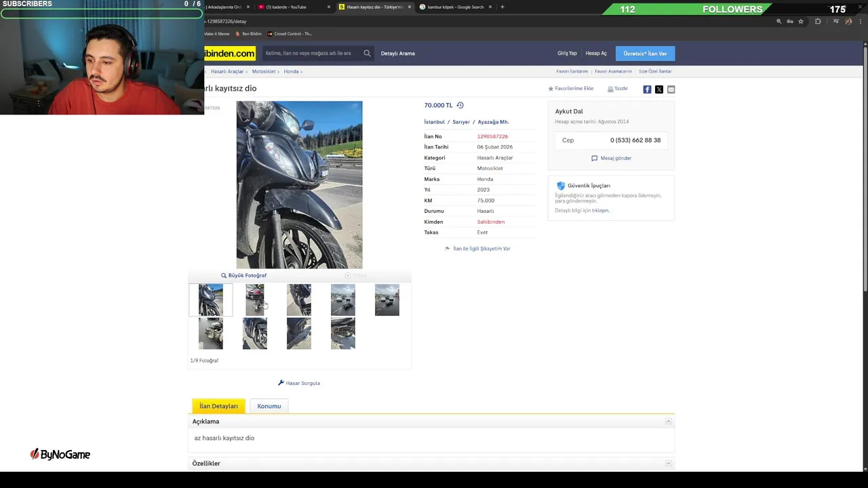Viewport: 868px width, 488px height.
Task: Click the Yazdır printer icon
Action: point(610,89)
